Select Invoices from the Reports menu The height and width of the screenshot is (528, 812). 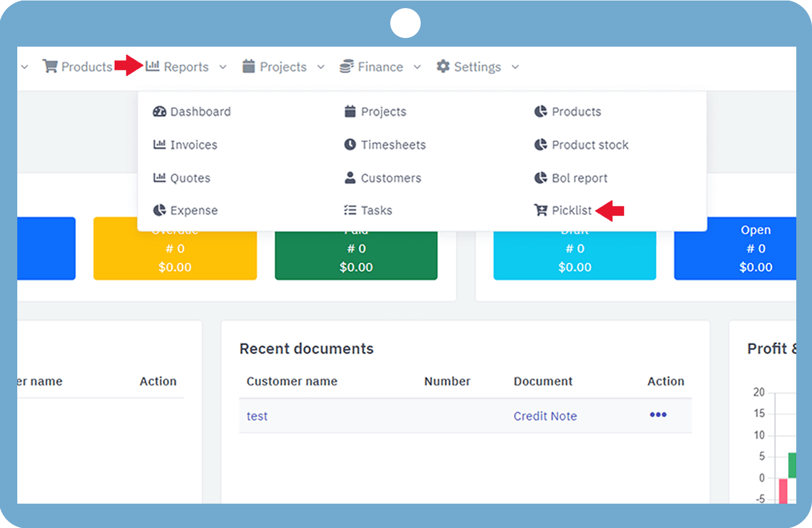pos(193,145)
